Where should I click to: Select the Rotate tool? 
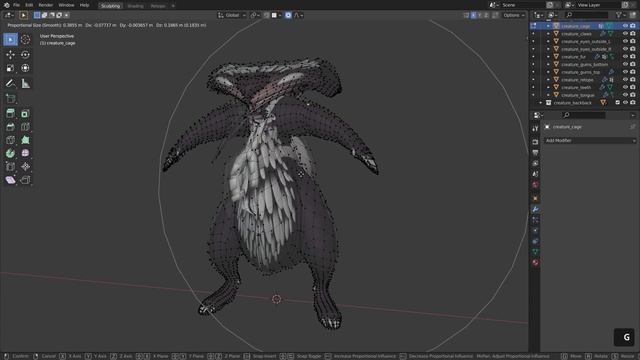pos(25,55)
